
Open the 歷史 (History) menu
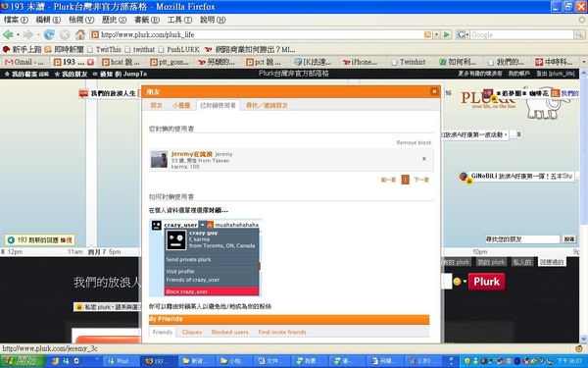(114, 20)
